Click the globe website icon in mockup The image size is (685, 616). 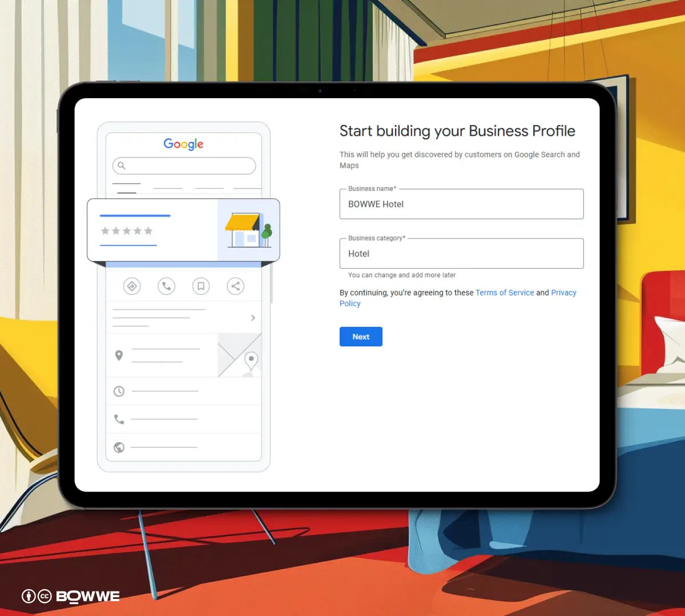coord(119,447)
